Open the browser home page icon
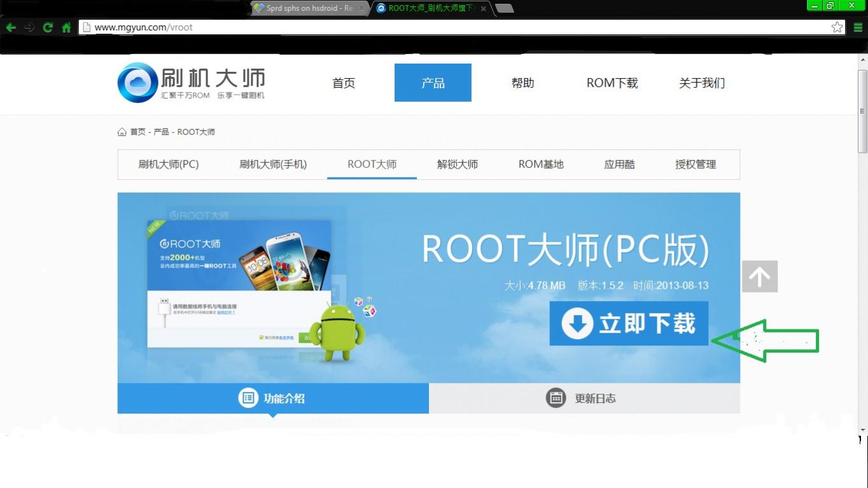868x488 pixels. click(x=66, y=27)
